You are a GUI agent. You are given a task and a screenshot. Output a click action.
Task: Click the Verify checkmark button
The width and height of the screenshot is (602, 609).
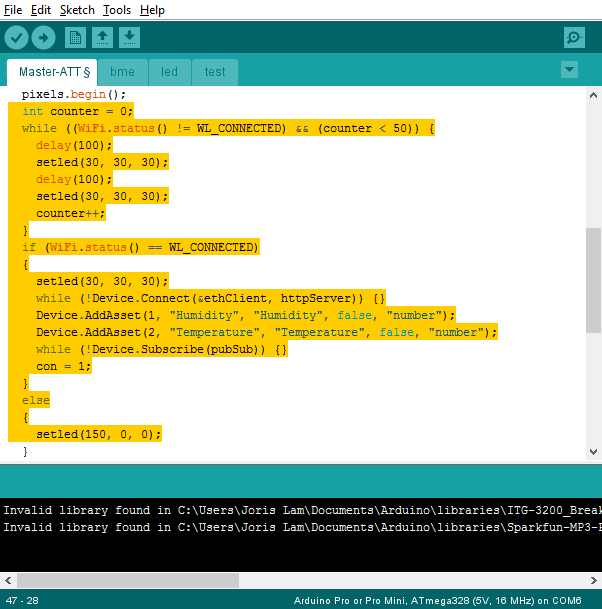pos(16,38)
